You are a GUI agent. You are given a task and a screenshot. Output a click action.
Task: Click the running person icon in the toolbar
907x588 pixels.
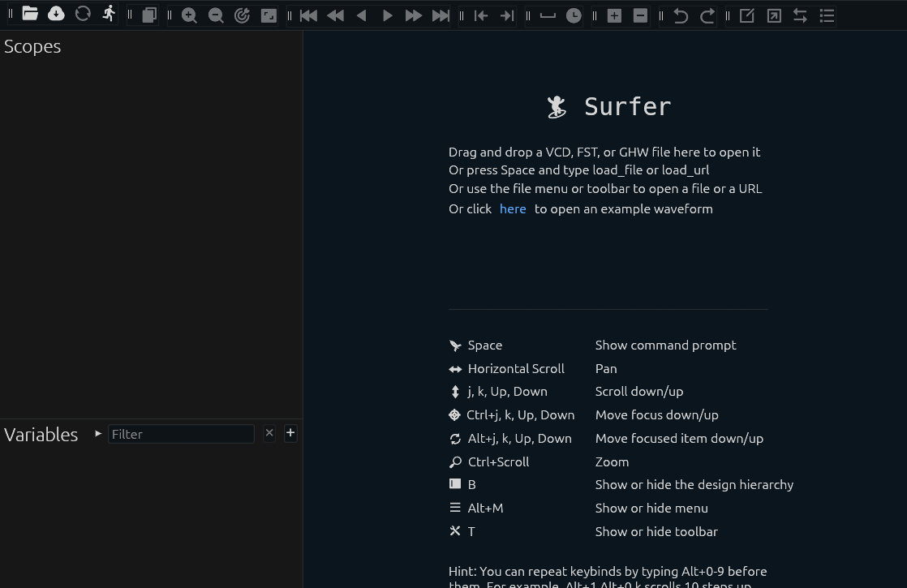[109, 14]
